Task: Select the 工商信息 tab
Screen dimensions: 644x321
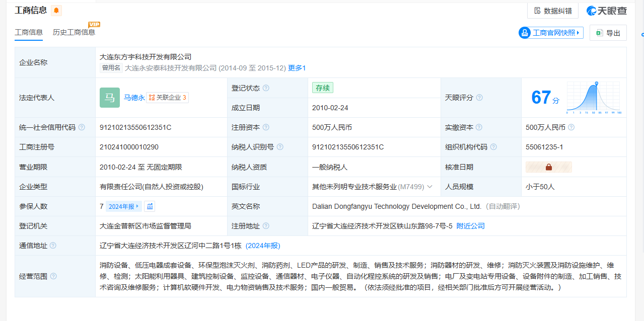Action: [29, 32]
